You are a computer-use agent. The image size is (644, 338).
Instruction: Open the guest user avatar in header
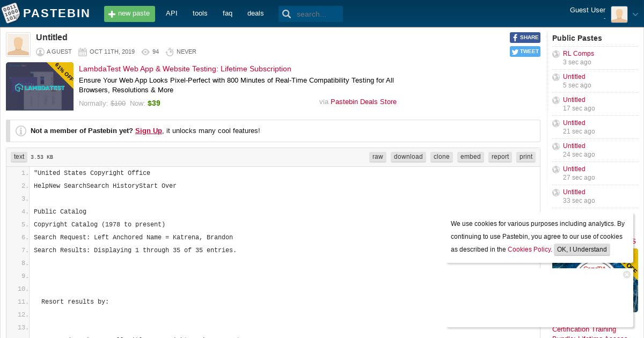[x=619, y=14]
